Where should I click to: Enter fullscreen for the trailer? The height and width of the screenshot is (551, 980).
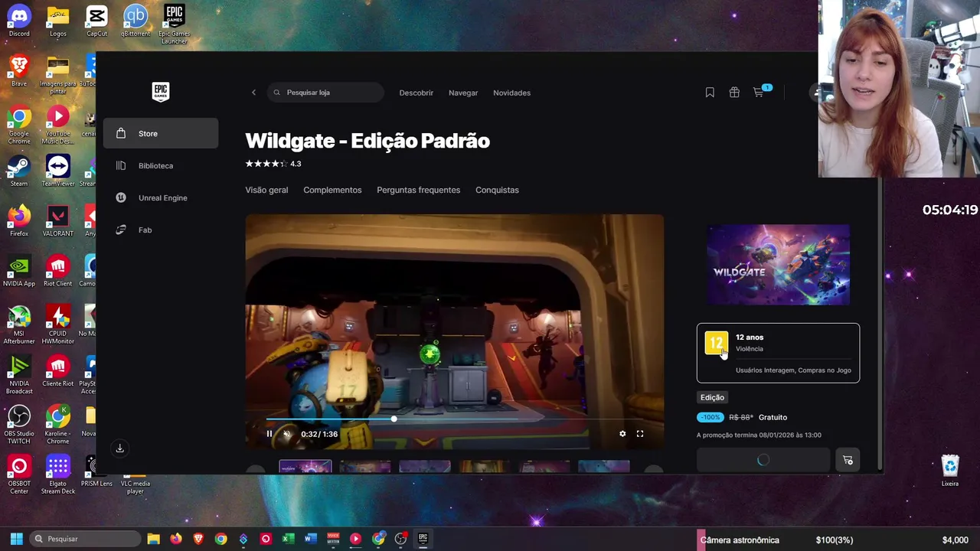pos(640,434)
